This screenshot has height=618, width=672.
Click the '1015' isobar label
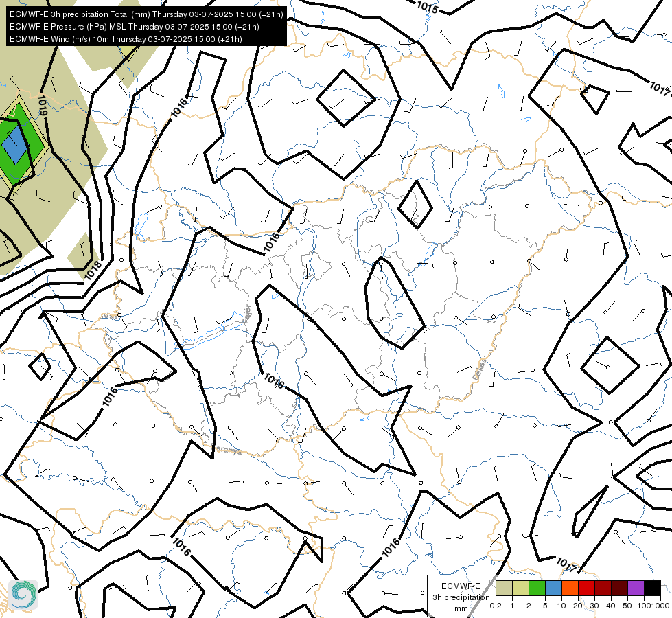pyautogui.click(x=427, y=8)
